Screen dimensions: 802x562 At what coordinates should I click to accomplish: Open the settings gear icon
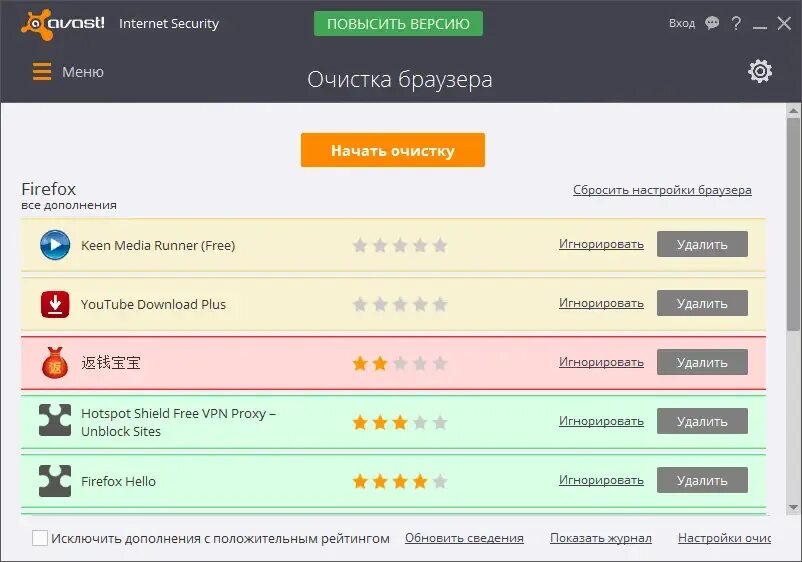tap(760, 71)
